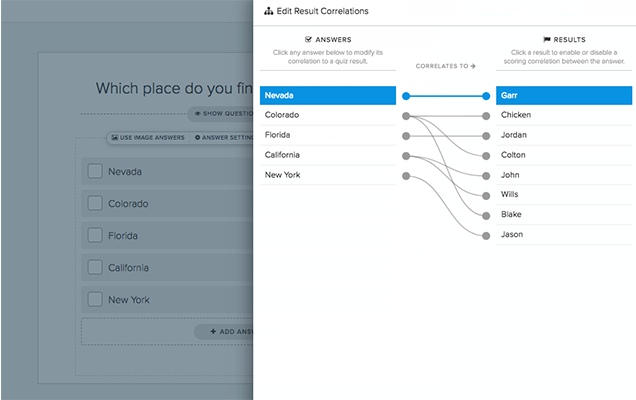Screen dimensions: 636x400
Task: Select the Colorado answer in correlations panel
Action: [x=328, y=115]
